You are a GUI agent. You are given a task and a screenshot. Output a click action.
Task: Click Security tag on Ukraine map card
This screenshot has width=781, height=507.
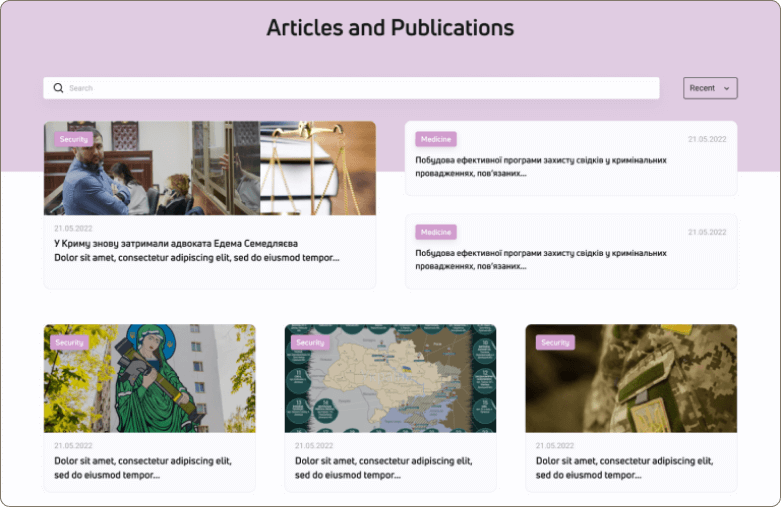click(310, 342)
